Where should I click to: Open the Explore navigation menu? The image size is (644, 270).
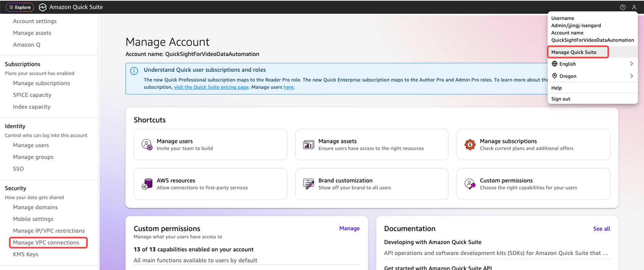[20, 7]
